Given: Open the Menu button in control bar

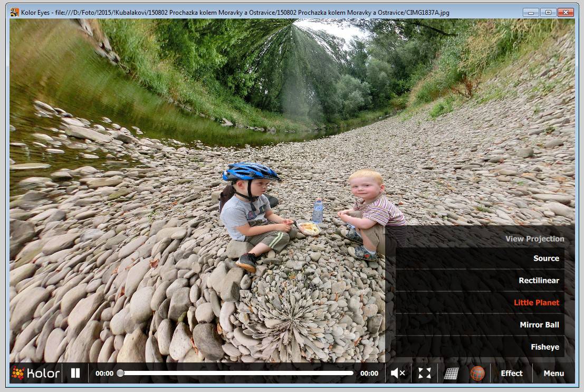Looking at the screenshot, I should [553, 373].
